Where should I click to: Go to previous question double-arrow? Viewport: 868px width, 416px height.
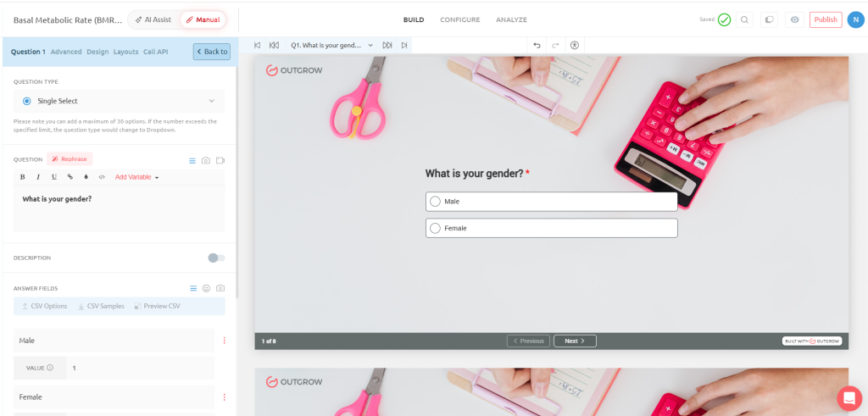click(274, 46)
